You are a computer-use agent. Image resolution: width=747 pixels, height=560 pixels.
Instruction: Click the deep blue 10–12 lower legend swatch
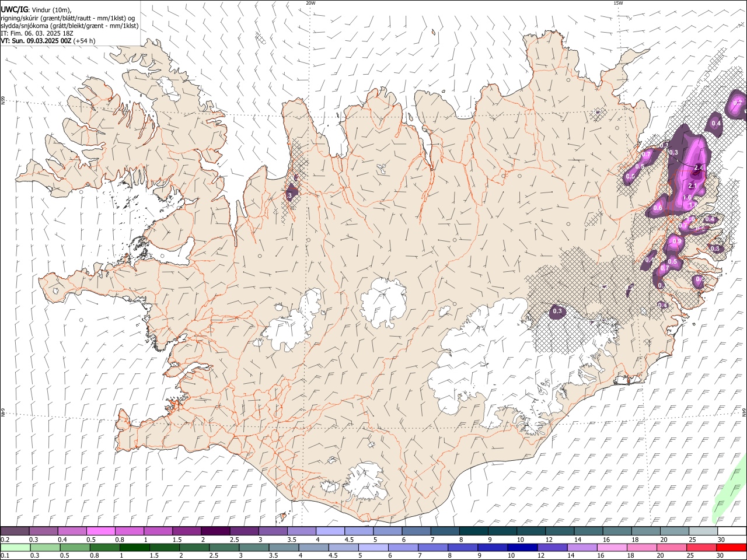(x=523, y=548)
